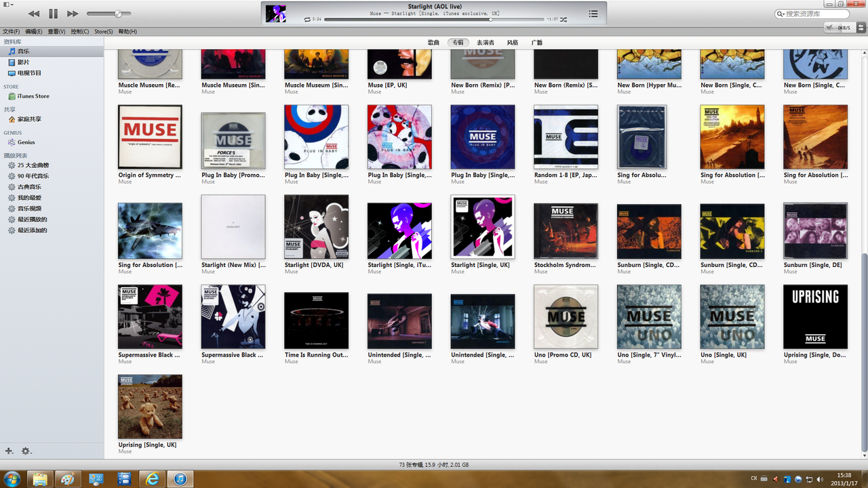Open the 最近播放的 smart playlist
This screenshot has height=488, width=868.
(52, 220)
